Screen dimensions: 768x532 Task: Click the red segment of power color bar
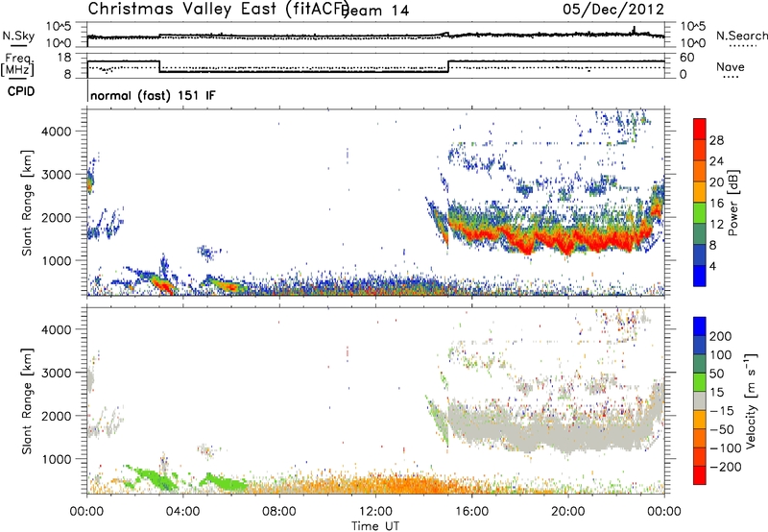(x=700, y=129)
